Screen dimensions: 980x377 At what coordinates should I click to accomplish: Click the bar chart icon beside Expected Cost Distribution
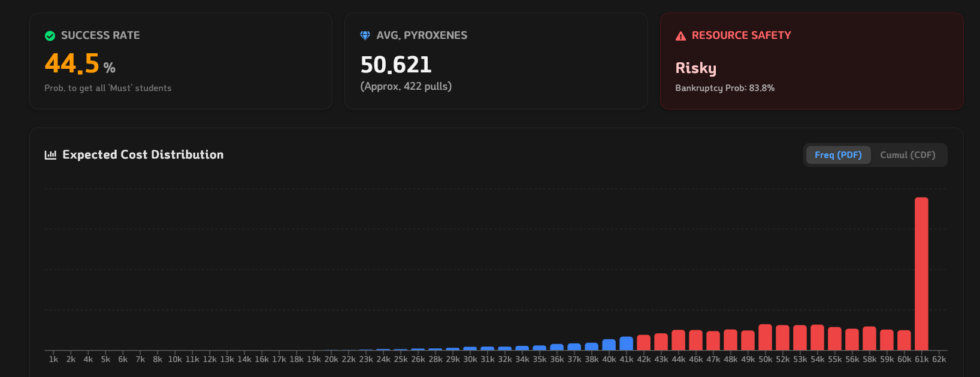pos(50,155)
